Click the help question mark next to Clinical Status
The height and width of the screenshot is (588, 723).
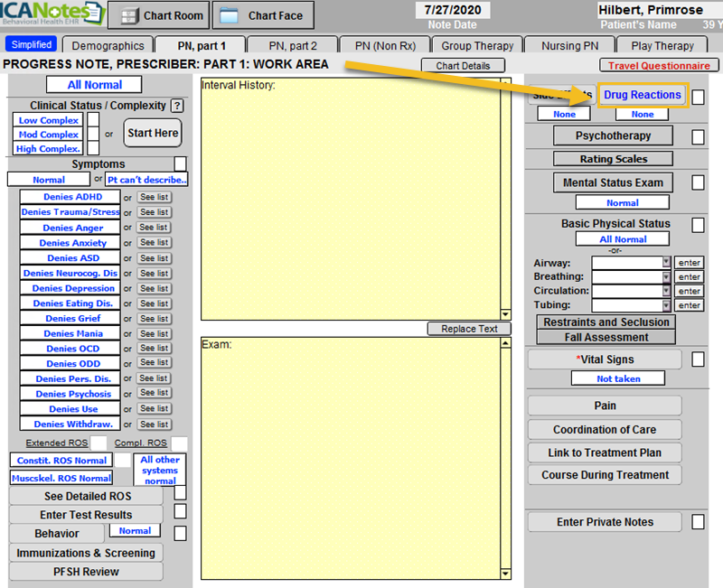177,106
